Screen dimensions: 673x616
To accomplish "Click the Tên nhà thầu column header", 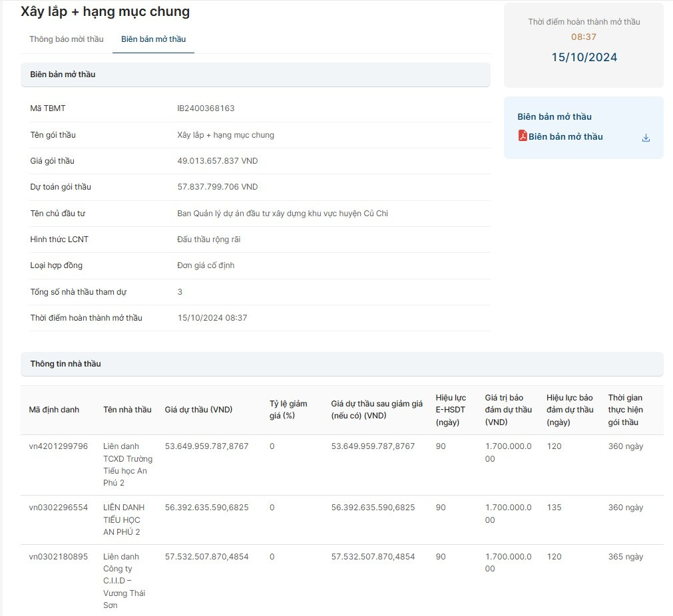I will 127,410.
